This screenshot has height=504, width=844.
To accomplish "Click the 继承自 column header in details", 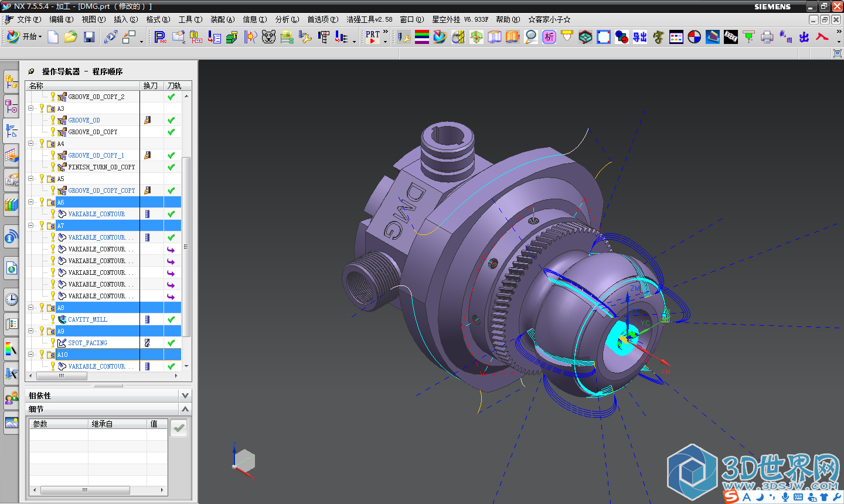I will tap(117, 424).
